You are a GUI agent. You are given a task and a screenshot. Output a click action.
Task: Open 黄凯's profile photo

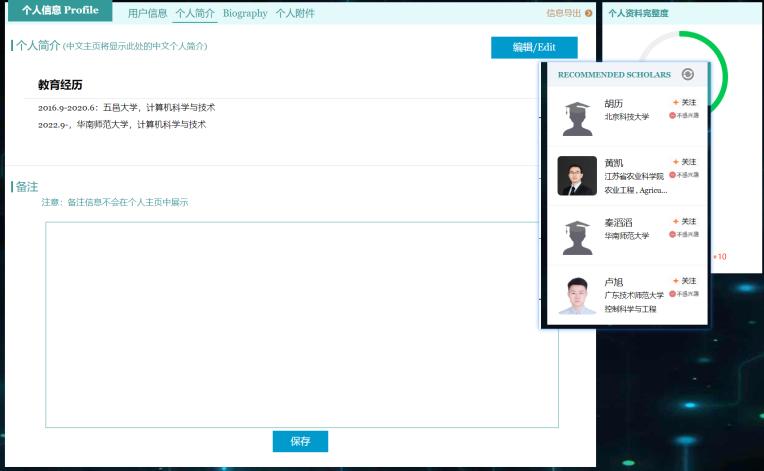click(577, 176)
